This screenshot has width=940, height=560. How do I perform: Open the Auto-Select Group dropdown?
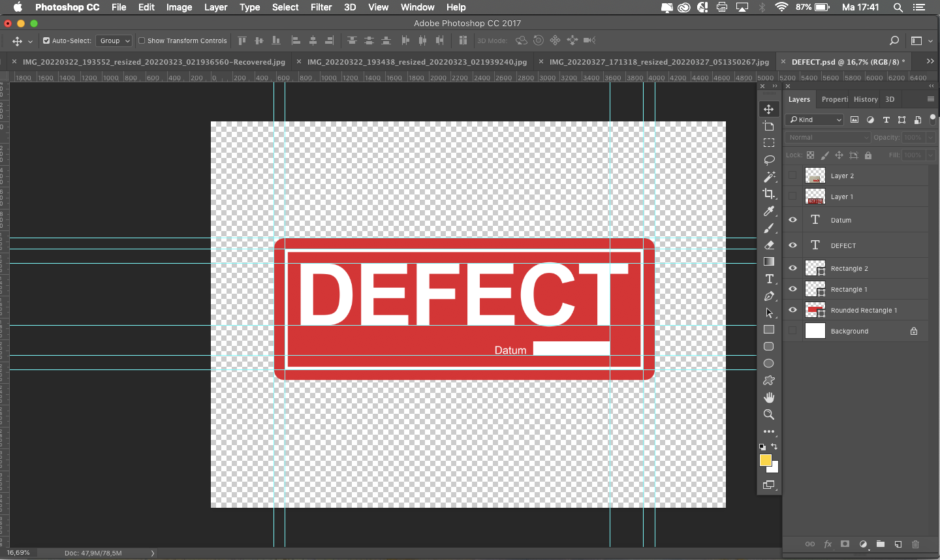(114, 40)
